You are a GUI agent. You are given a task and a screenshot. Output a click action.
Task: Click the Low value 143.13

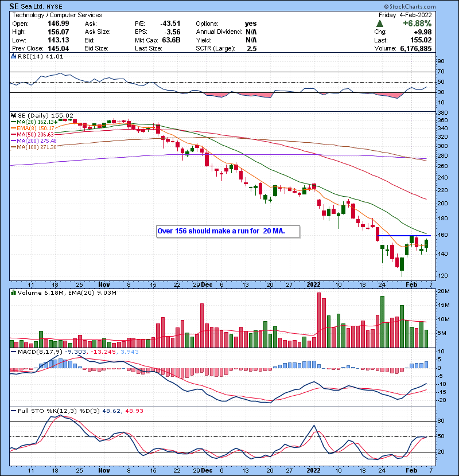coord(59,40)
